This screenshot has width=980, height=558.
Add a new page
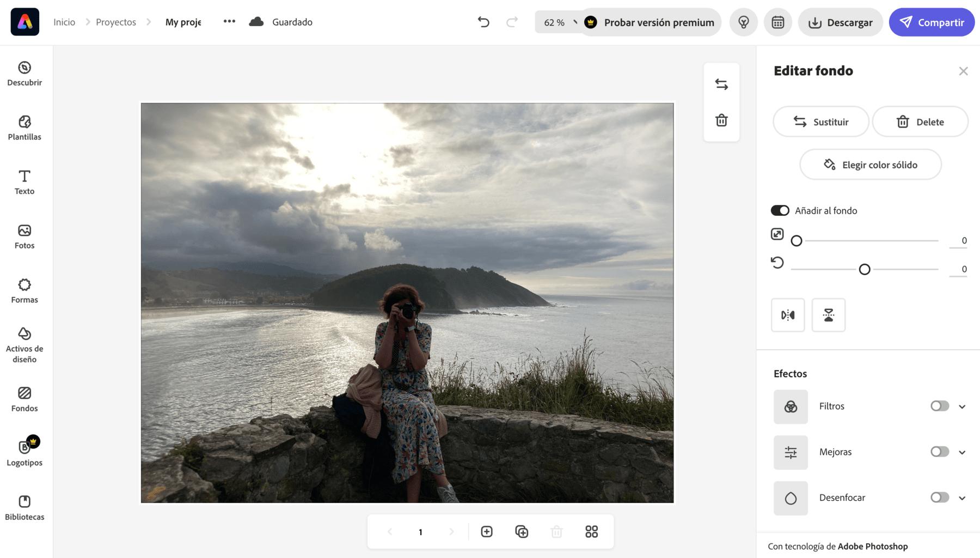tap(487, 531)
